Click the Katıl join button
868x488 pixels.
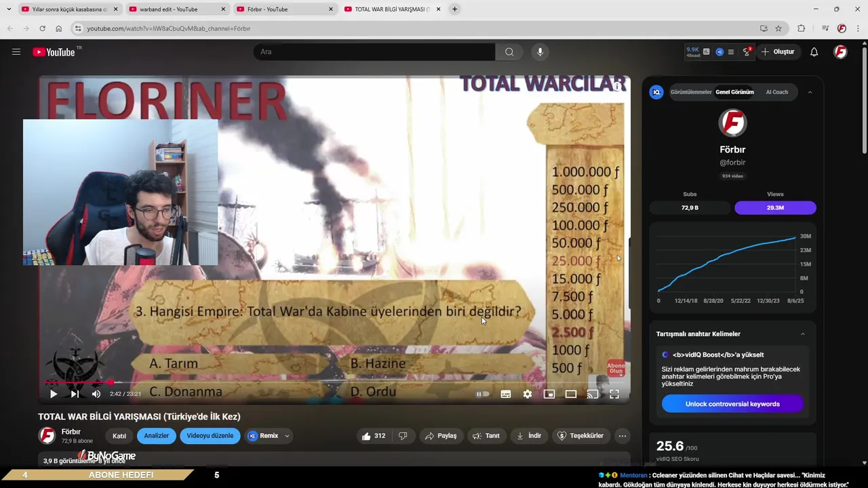pos(119,436)
